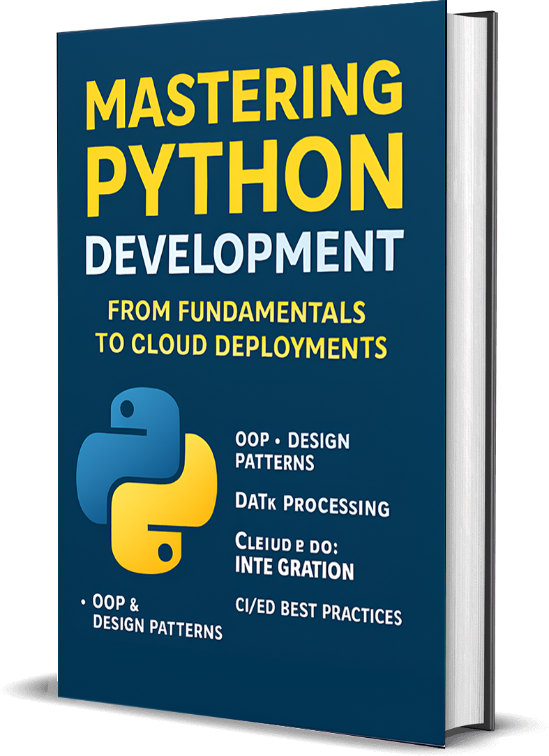Click the 'OOP &' bullet text
Viewport: 549px width, 756px height.
[115, 603]
